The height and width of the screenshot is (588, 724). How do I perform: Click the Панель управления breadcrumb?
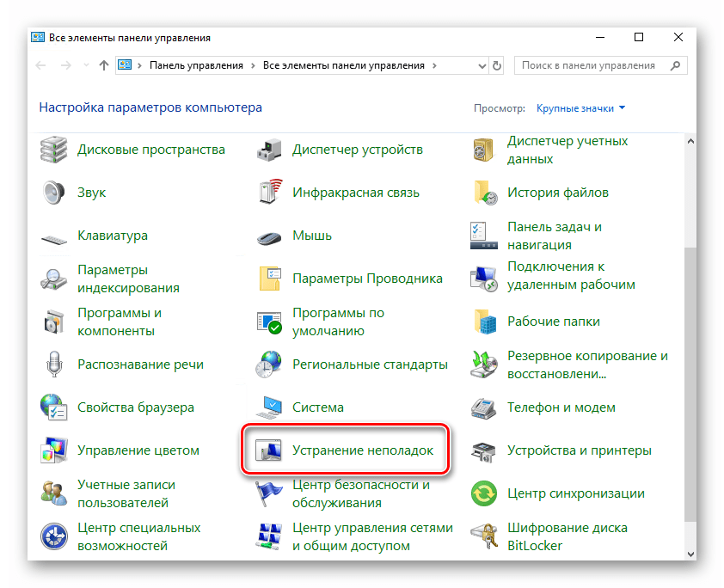point(196,65)
